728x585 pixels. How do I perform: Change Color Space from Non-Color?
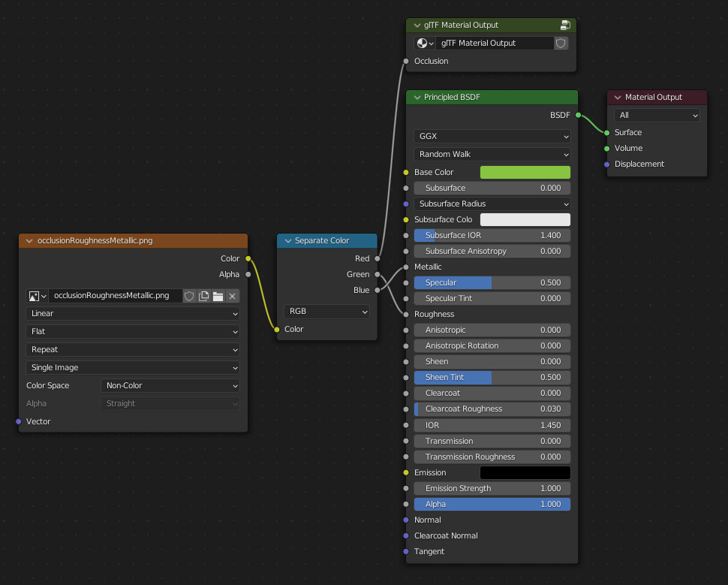[170, 385]
